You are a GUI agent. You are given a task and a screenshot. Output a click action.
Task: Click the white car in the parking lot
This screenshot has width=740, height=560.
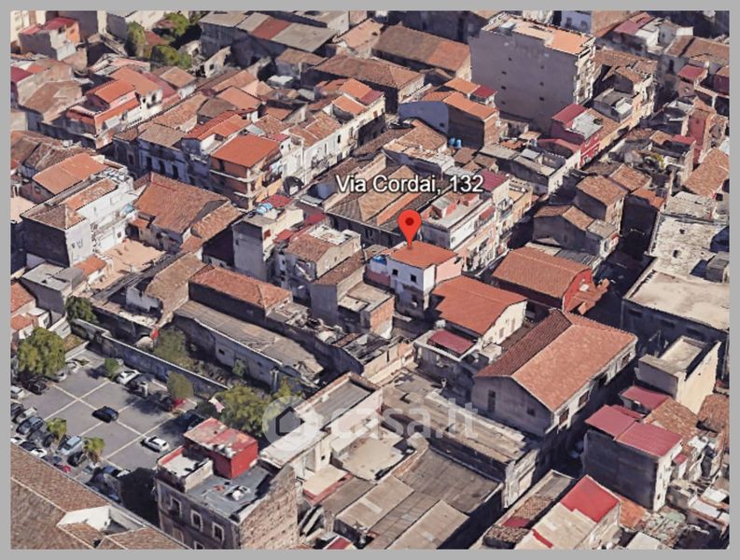[x=155, y=443]
